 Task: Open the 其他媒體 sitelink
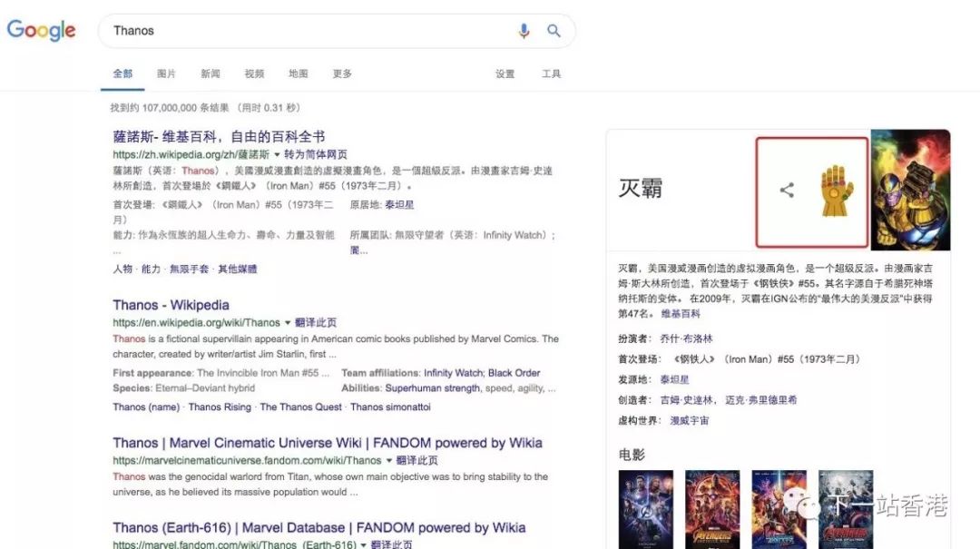click(238, 269)
